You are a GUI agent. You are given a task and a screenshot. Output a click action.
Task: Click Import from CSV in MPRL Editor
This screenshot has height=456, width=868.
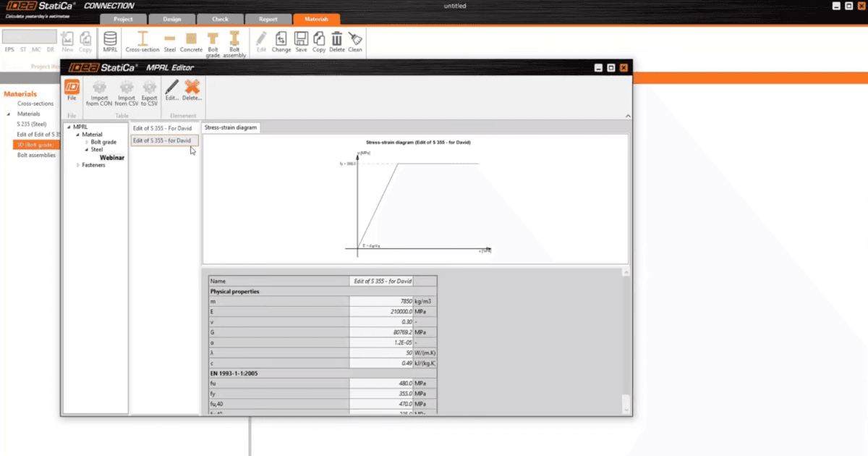point(126,93)
